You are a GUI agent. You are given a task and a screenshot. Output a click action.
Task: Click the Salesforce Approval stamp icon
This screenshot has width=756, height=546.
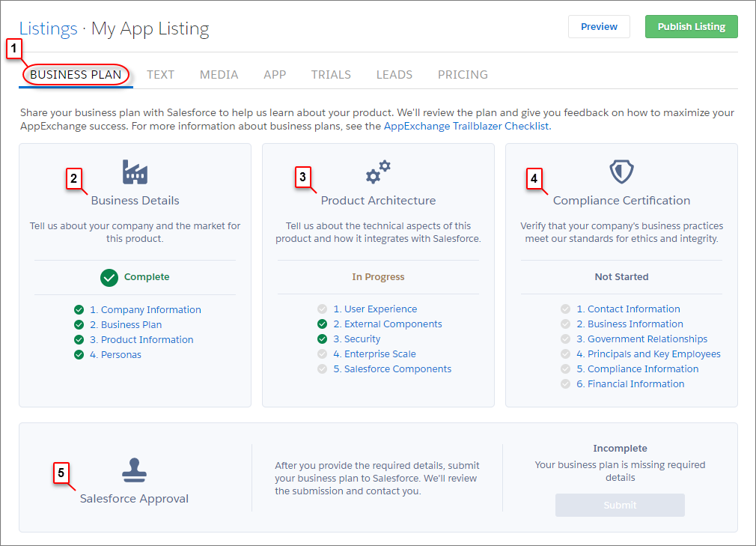point(134,470)
